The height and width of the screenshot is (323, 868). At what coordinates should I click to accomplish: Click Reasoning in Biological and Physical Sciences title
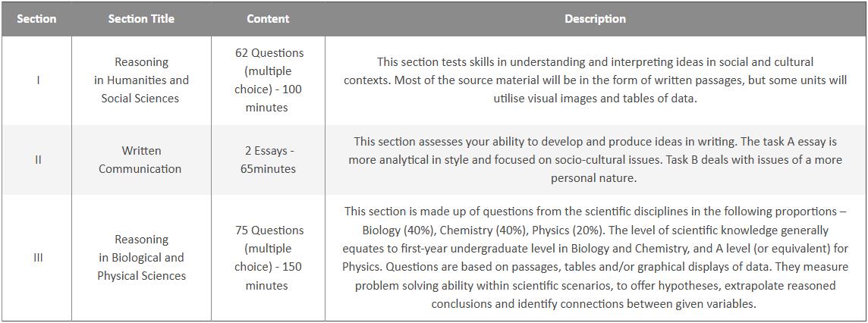(141, 257)
